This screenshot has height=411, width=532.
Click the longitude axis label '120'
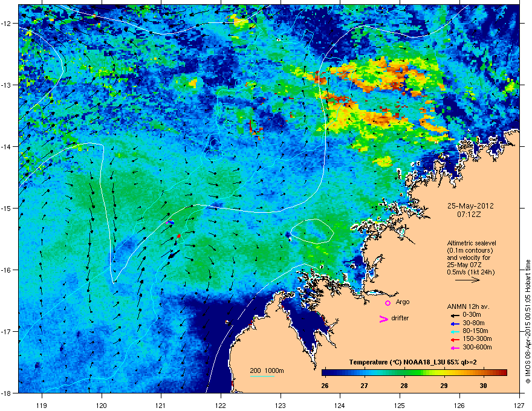102,405
